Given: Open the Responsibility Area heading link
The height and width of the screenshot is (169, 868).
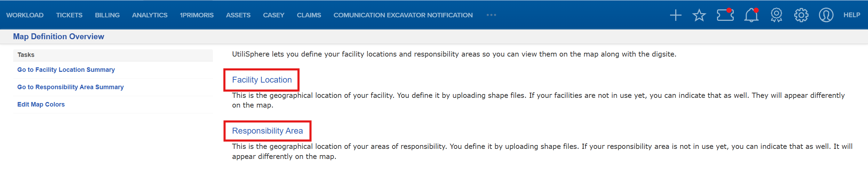Looking at the screenshot, I should tap(267, 131).
